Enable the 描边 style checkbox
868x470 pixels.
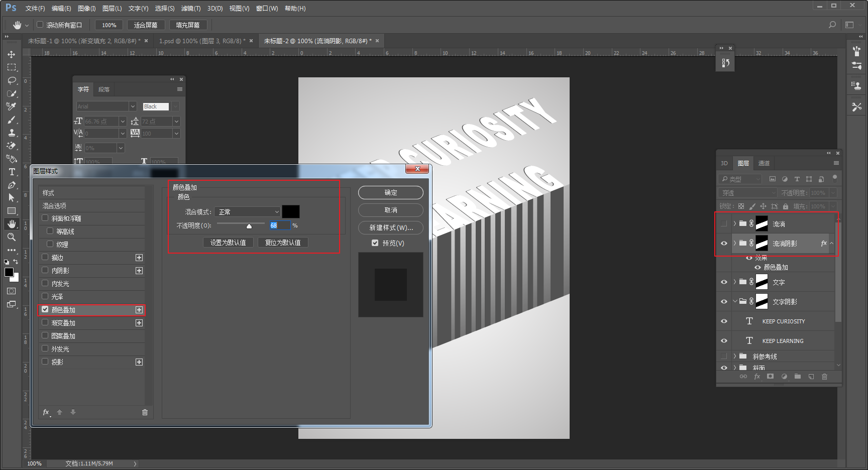[x=45, y=257]
